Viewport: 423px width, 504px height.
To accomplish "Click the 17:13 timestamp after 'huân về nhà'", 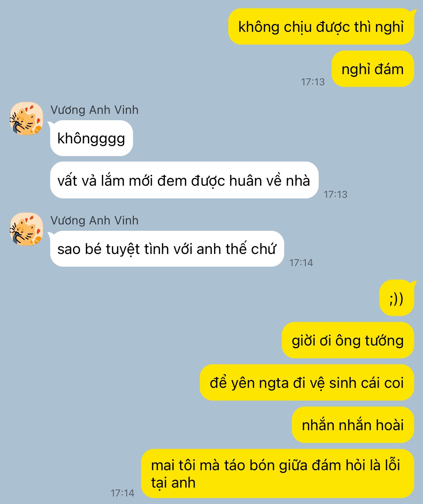I will [x=335, y=194].
